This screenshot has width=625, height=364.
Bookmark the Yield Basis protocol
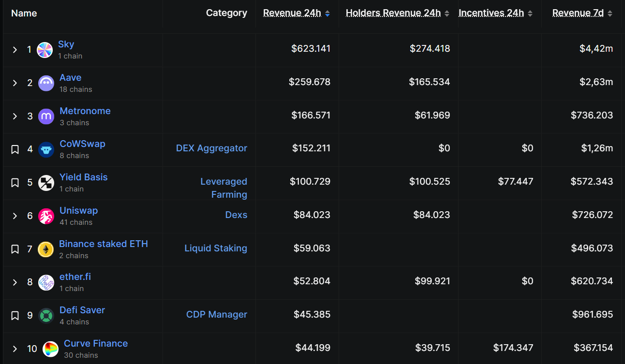coord(15,183)
